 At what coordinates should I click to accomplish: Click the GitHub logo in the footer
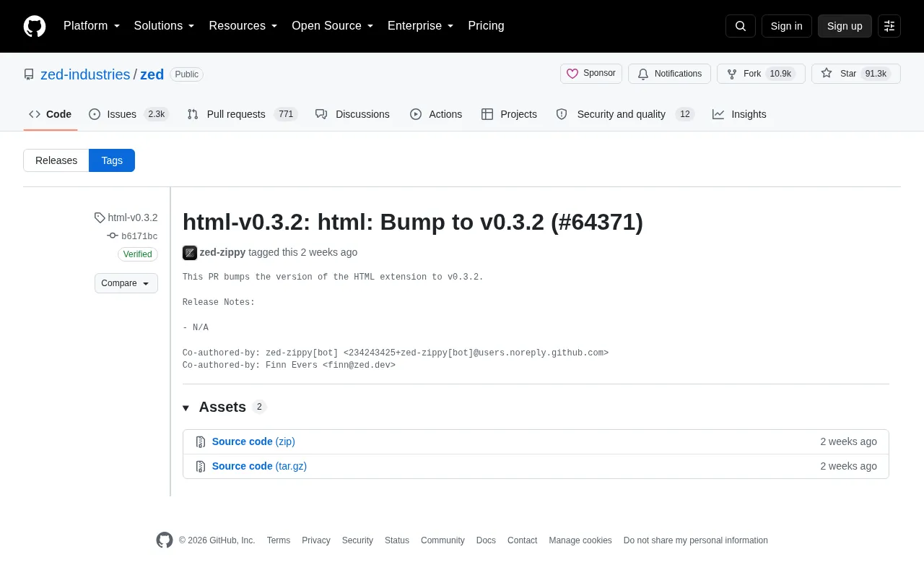point(165,540)
